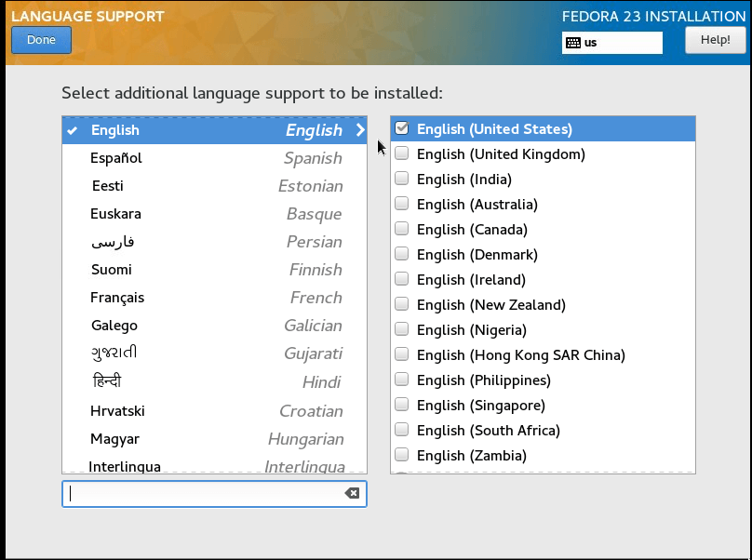Screen dimensions: 752x560
Task: Choose the Hindi language row
Action: (214, 382)
